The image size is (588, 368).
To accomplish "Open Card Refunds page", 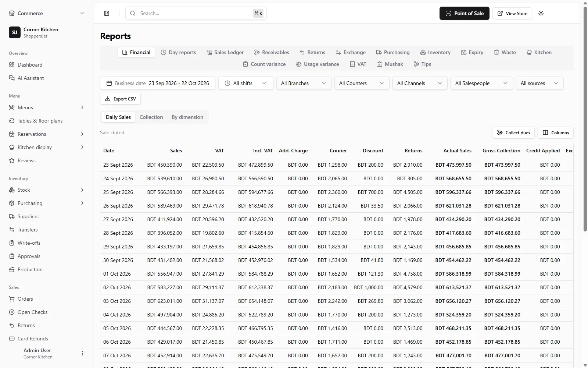I will 47,339.
